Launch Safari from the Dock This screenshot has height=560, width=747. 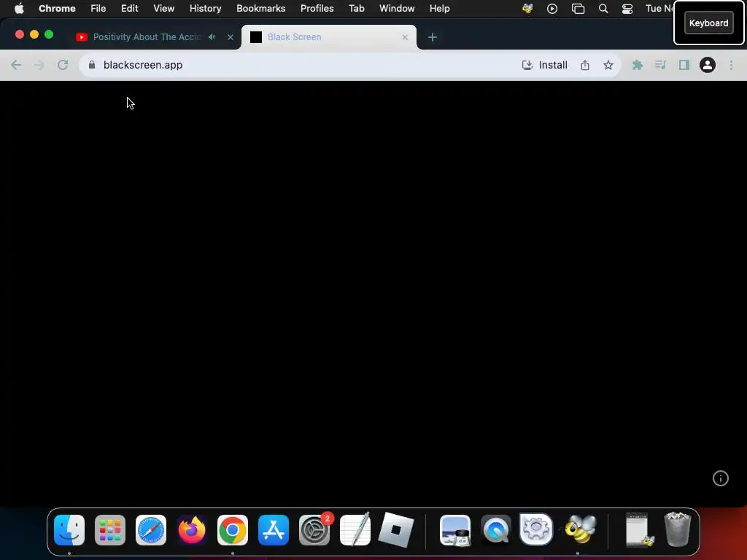click(x=151, y=529)
